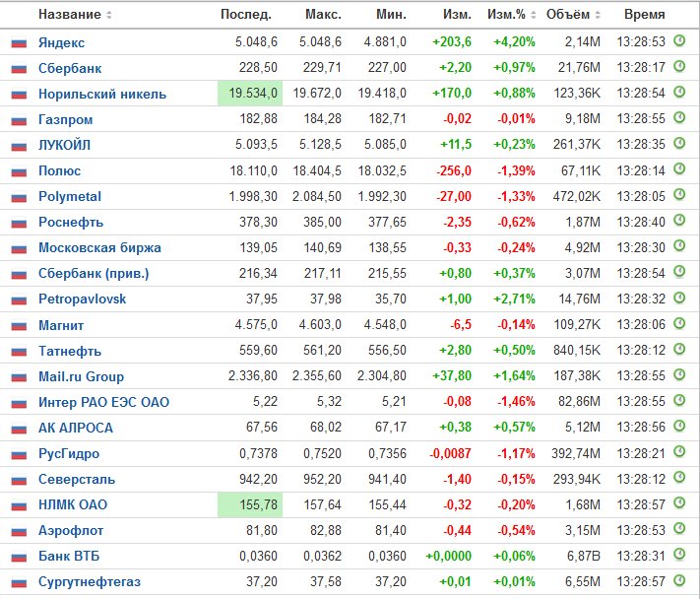This screenshot has height=599, width=700.
Task: Sort by the Название column arrows
Action: click(108, 15)
